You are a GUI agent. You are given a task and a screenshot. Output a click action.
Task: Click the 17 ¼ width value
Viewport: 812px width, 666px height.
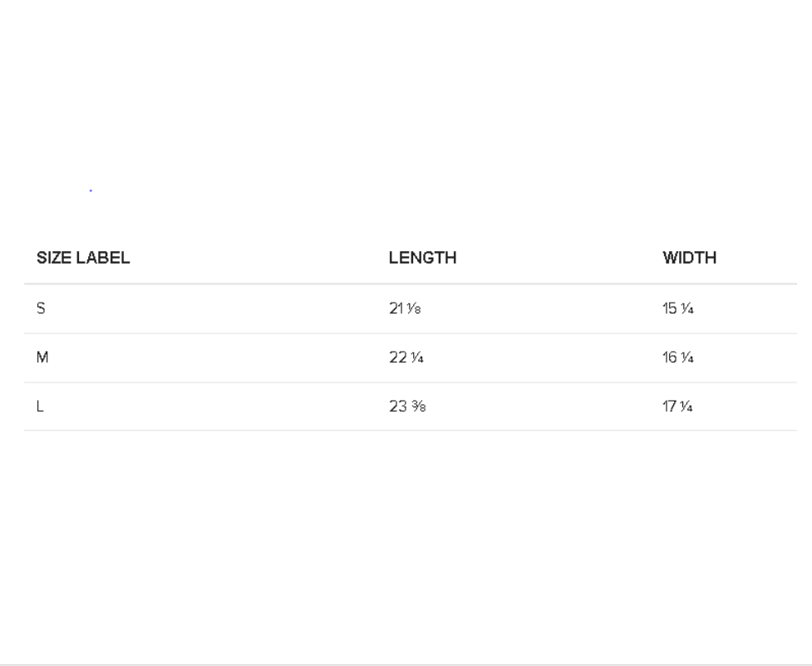(x=677, y=407)
